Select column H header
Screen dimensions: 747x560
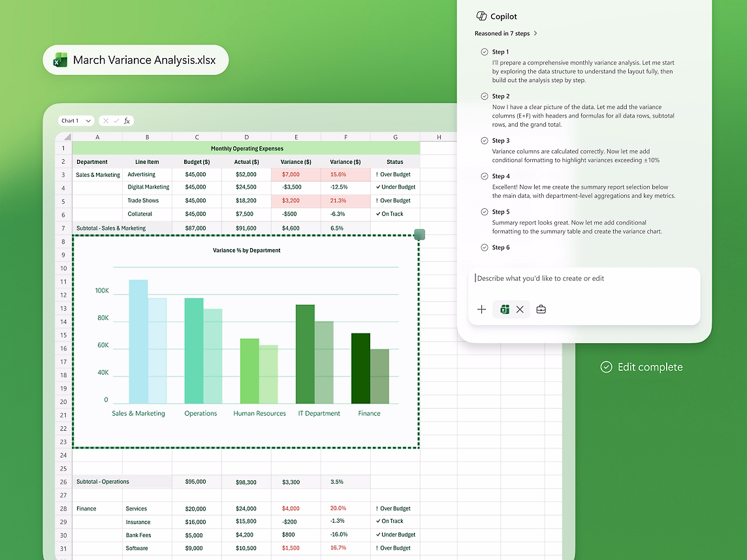coord(439,137)
